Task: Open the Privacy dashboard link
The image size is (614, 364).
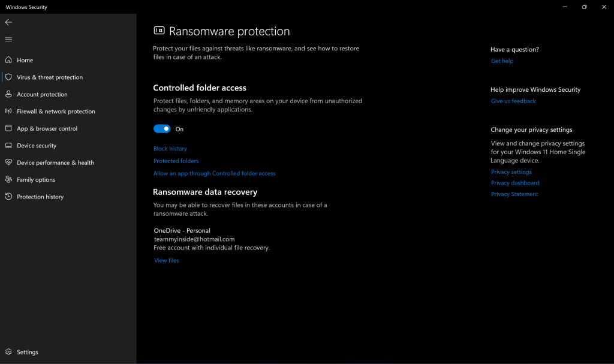Action: 514,183
